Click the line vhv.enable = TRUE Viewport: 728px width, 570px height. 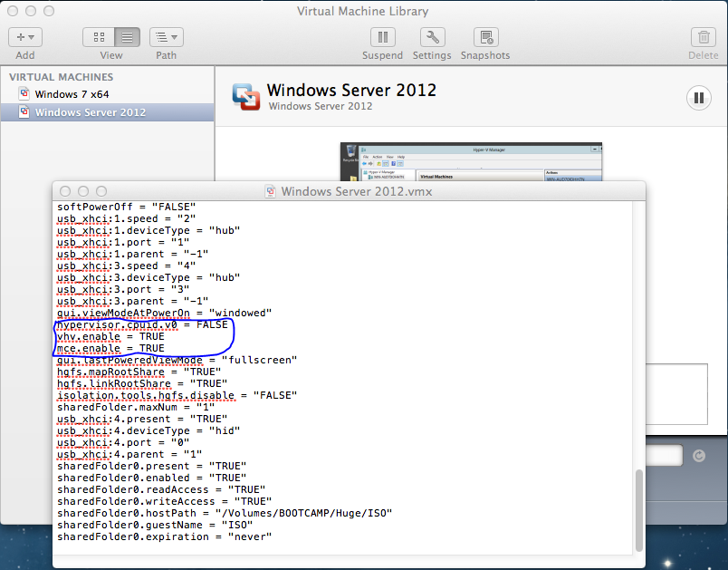(111, 336)
